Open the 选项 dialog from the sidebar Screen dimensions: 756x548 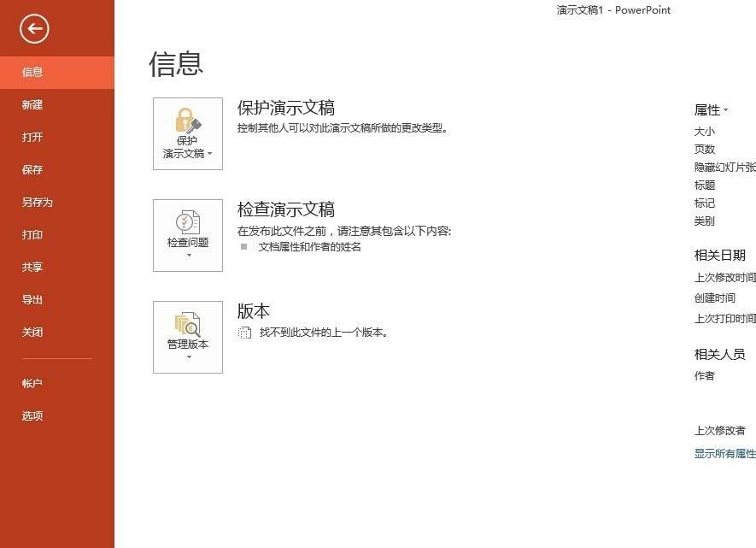click(x=32, y=415)
